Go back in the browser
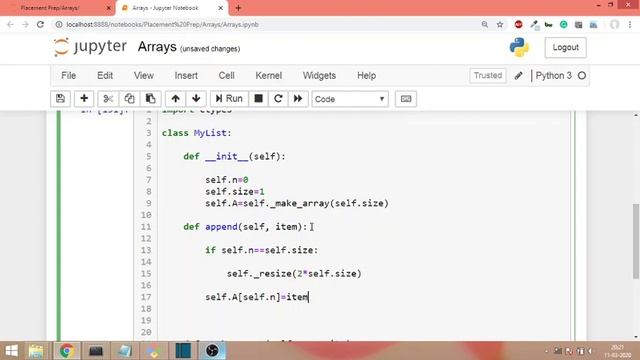The image size is (640, 360). point(10,24)
